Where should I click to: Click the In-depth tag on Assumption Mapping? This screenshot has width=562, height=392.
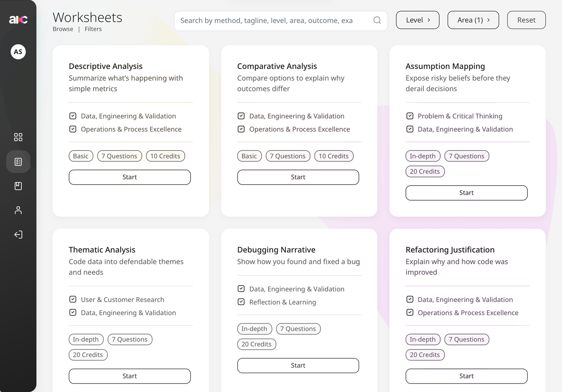[423, 156]
